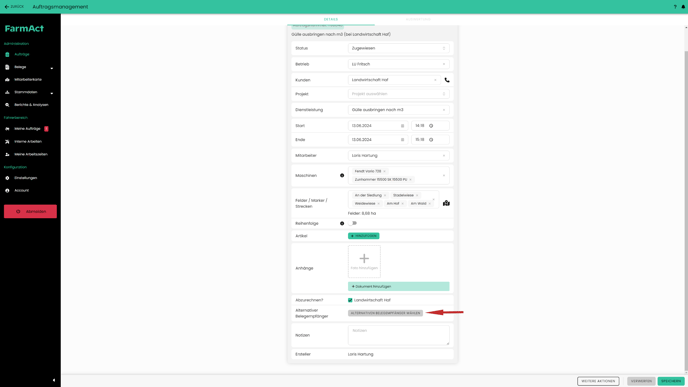Click the FarmAct logo

[24, 29]
